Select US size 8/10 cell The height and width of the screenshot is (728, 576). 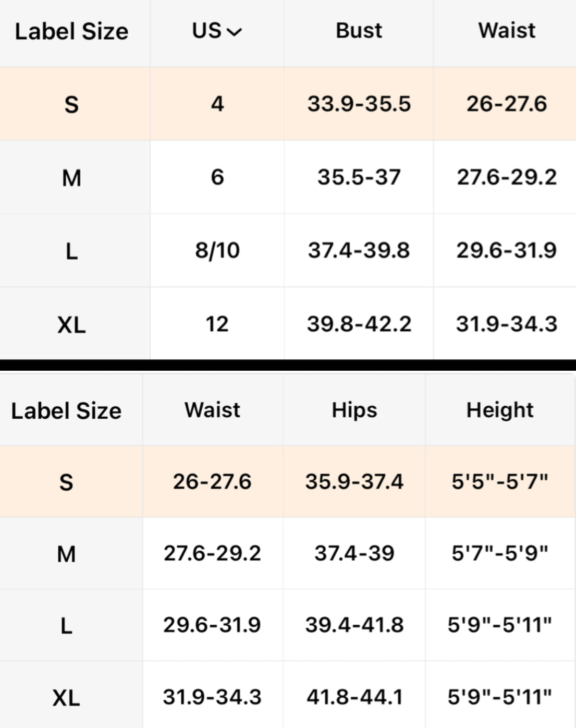click(217, 250)
